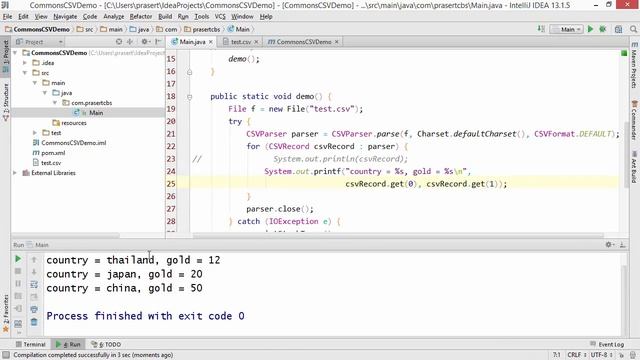640x360 pixels.
Task: Click Up the Stack Trace arrow
Action: point(34,259)
